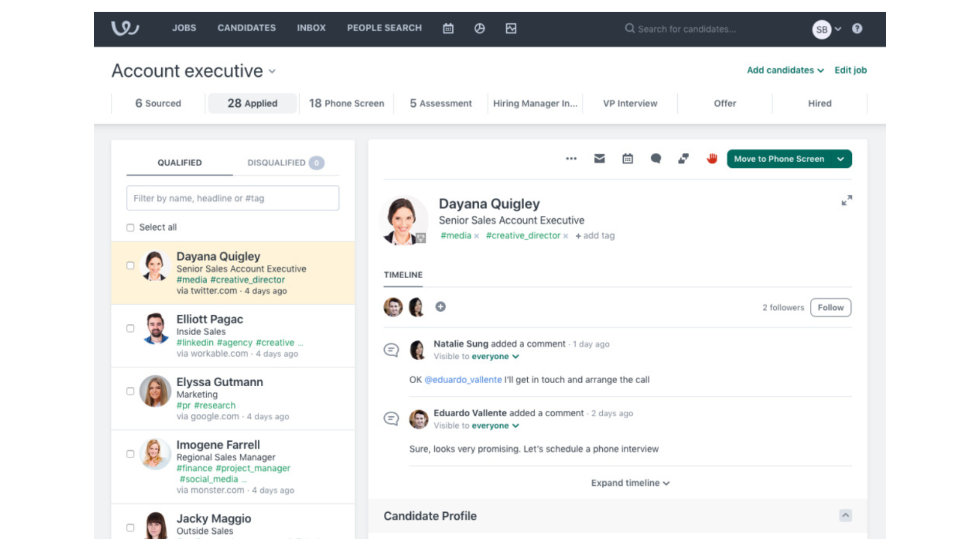The height and width of the screenshot is (551, 980).
Task: Open the Edit job link
Action: 850,70
